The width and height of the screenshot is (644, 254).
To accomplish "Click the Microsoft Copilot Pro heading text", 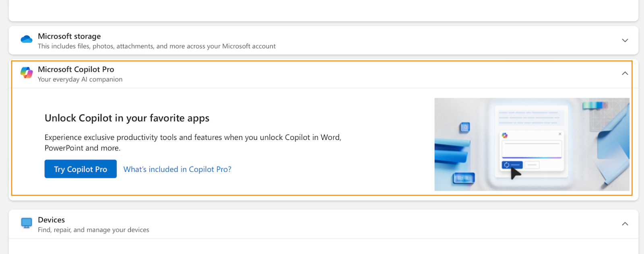I will (x=76, y=69).
